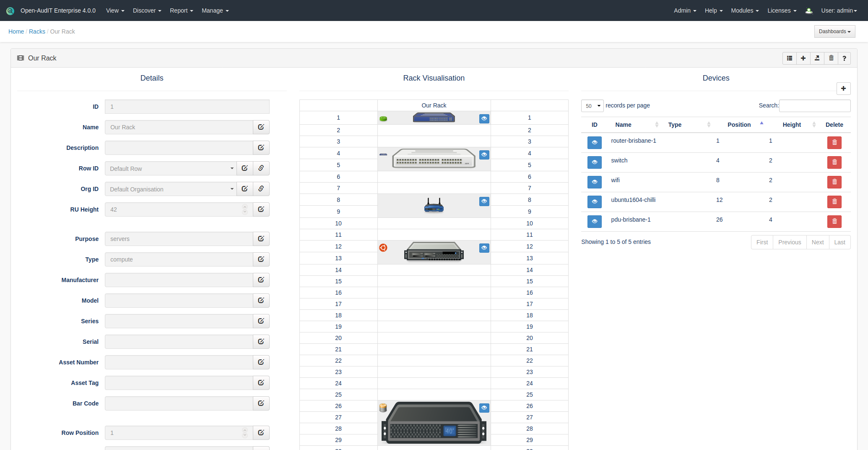Click the plus icon above Devices table

843,89
